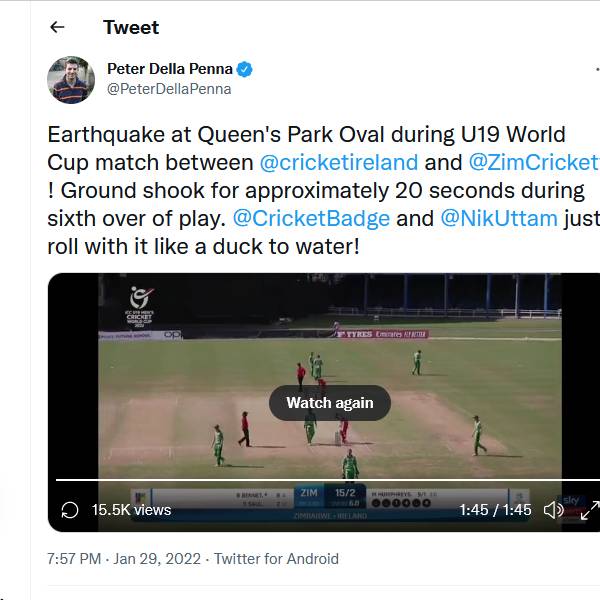Visit the @NikUttam mention
This screenshot has height=600, width=600.
coord(499,218)
